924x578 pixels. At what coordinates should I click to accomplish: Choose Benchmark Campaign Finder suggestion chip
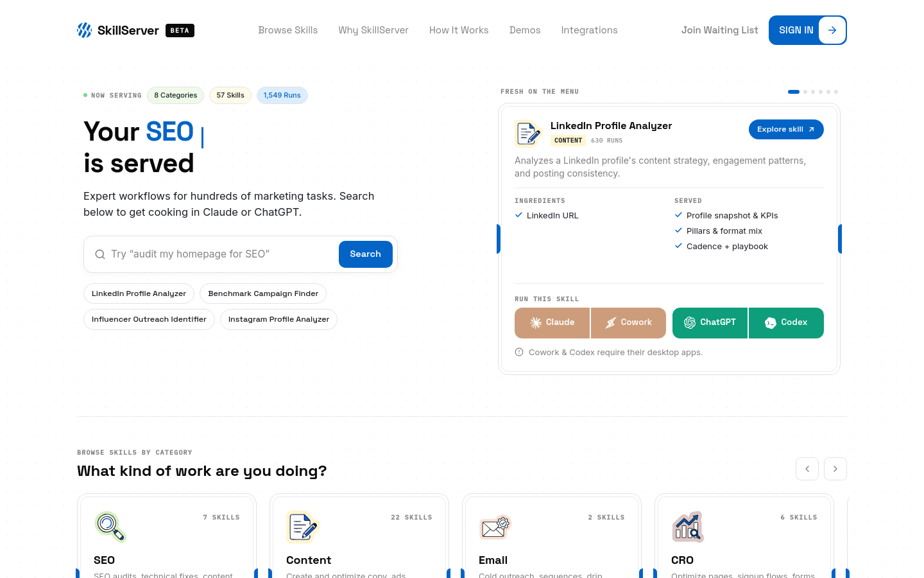pyautogui.click(x=263, y=293)
